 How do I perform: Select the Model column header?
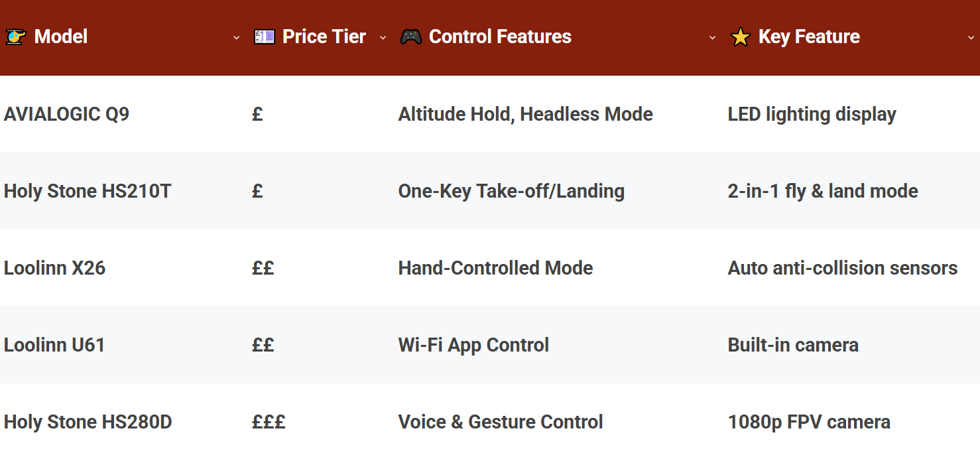click(x=61, y=37)
